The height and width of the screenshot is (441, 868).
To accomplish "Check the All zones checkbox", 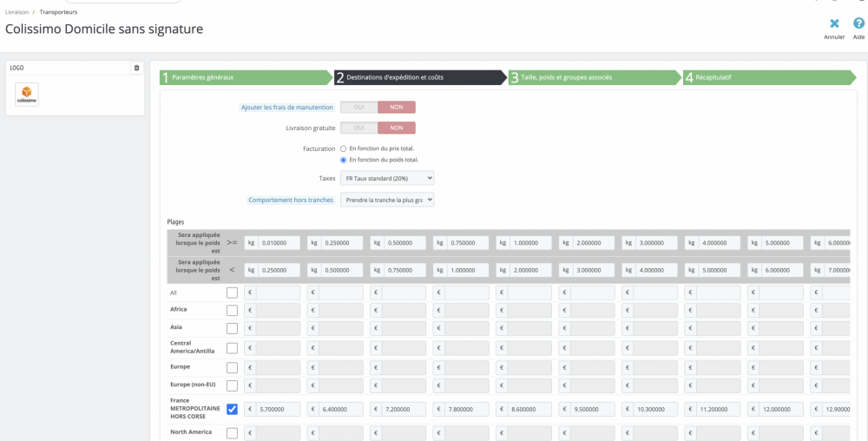I will pos(232,293).
